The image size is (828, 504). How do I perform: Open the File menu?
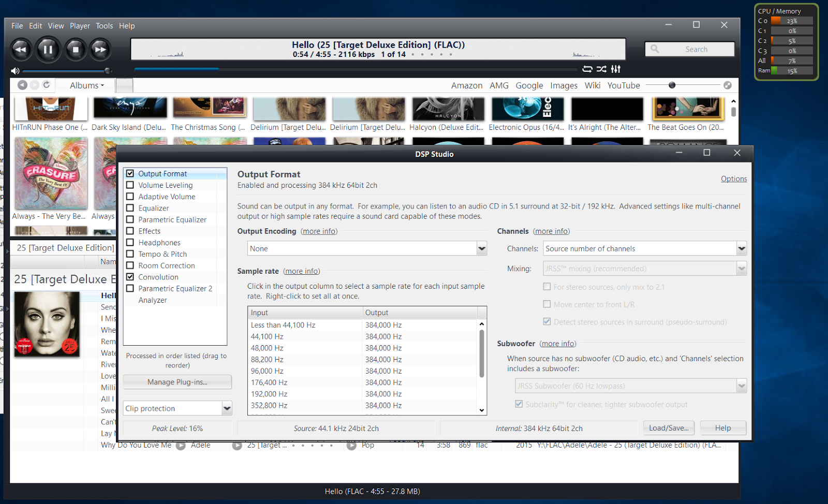click(x=17, y=26)
